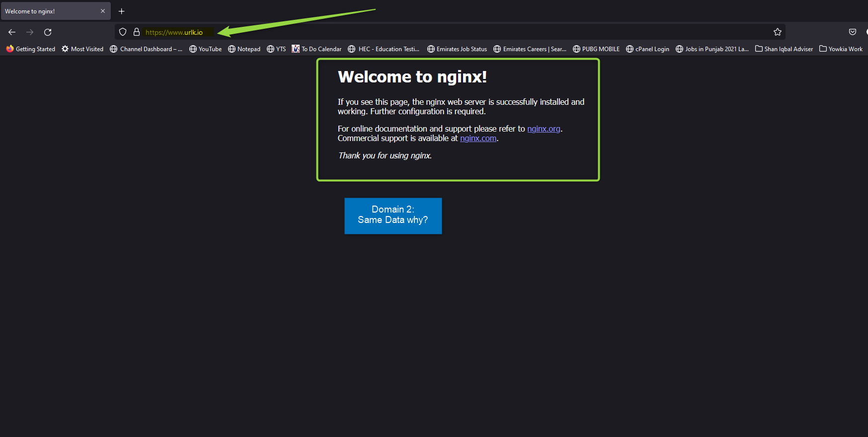Bookmark this page with star icon
The width and height of the screenshot is (868, 437).
coord(778,32)
